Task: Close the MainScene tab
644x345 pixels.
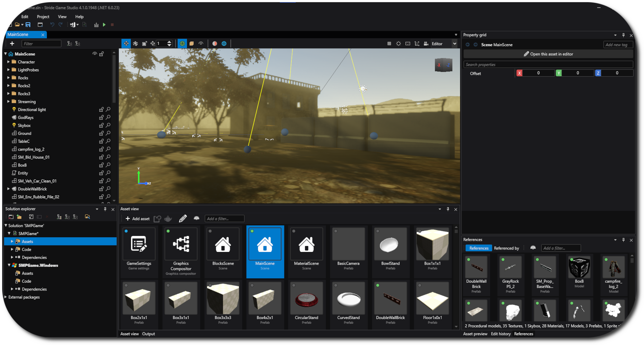Action: (43, 35)
